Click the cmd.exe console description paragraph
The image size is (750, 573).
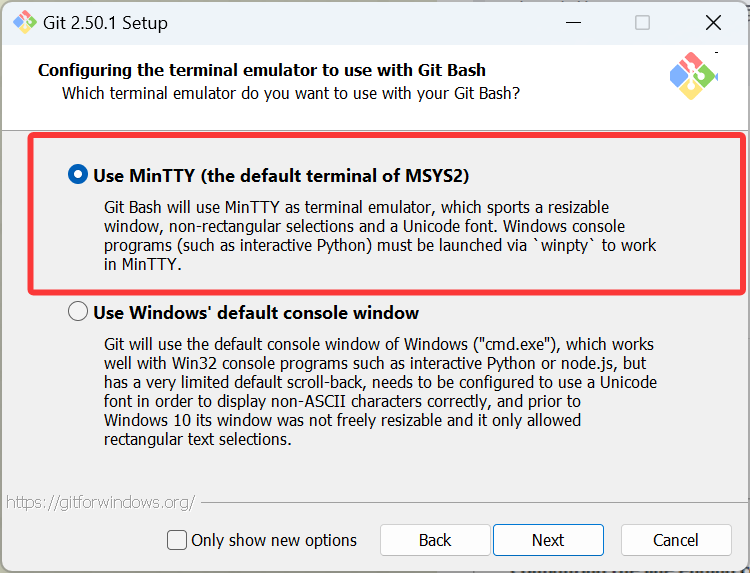tap(380, 392)
